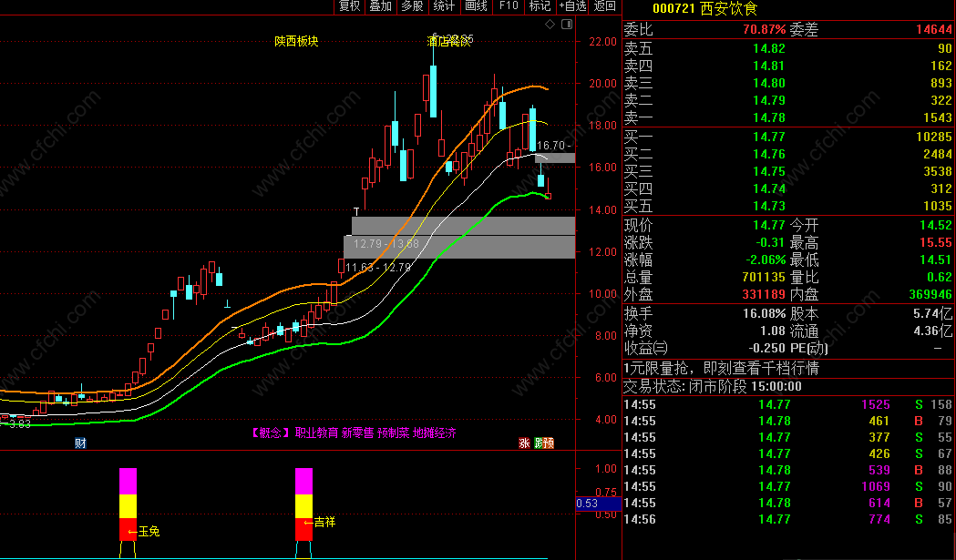Click the 内盘 369946 value
The image size is (956, 560).
(930, 294)
